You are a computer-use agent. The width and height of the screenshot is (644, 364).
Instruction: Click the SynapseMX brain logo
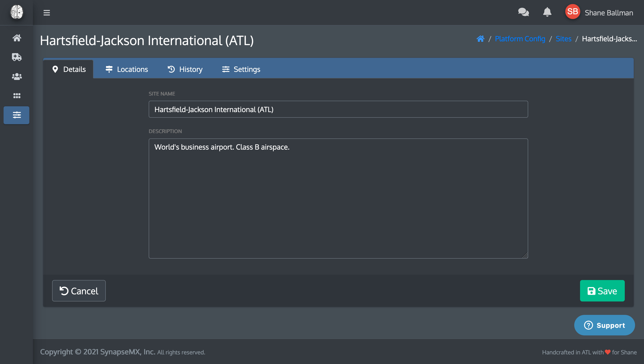(x=17, y=12)
